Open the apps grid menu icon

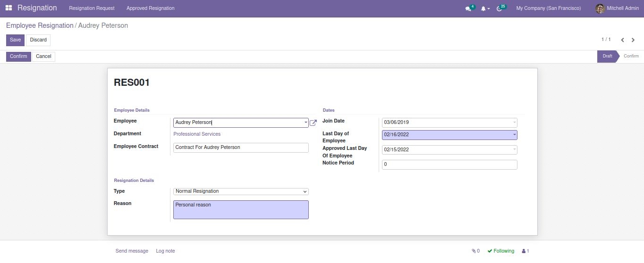[8, 8]
